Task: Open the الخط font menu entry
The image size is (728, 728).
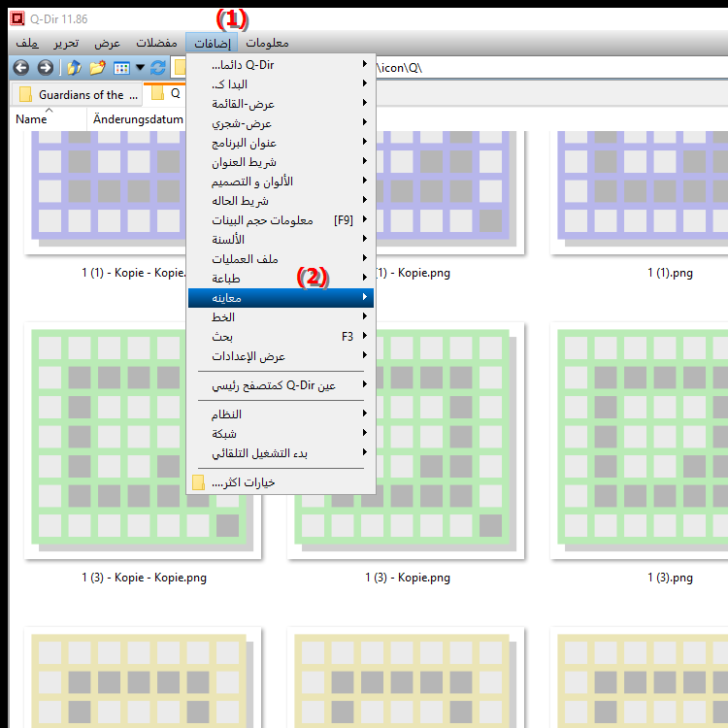Action: [x=281, y=317]
